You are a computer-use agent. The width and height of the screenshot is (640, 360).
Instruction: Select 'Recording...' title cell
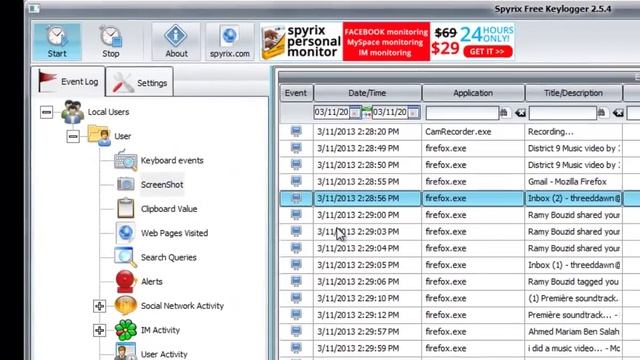[573, 132]
